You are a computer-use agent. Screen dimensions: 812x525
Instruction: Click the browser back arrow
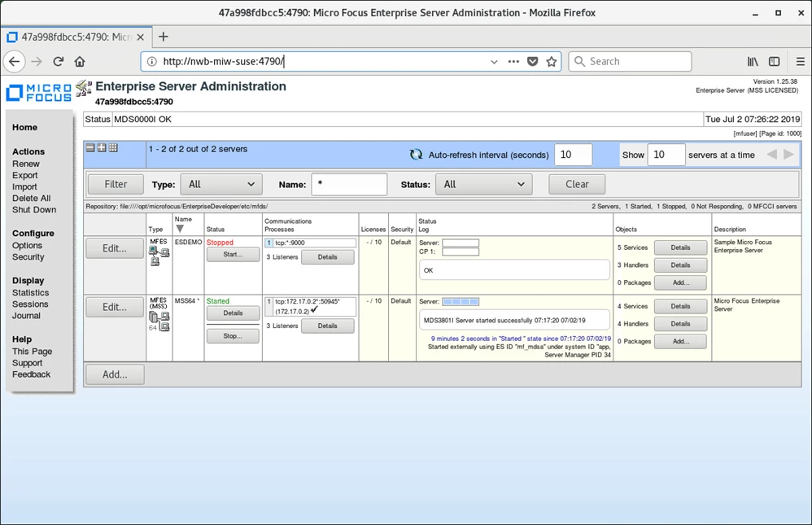[x=15, y=62]
